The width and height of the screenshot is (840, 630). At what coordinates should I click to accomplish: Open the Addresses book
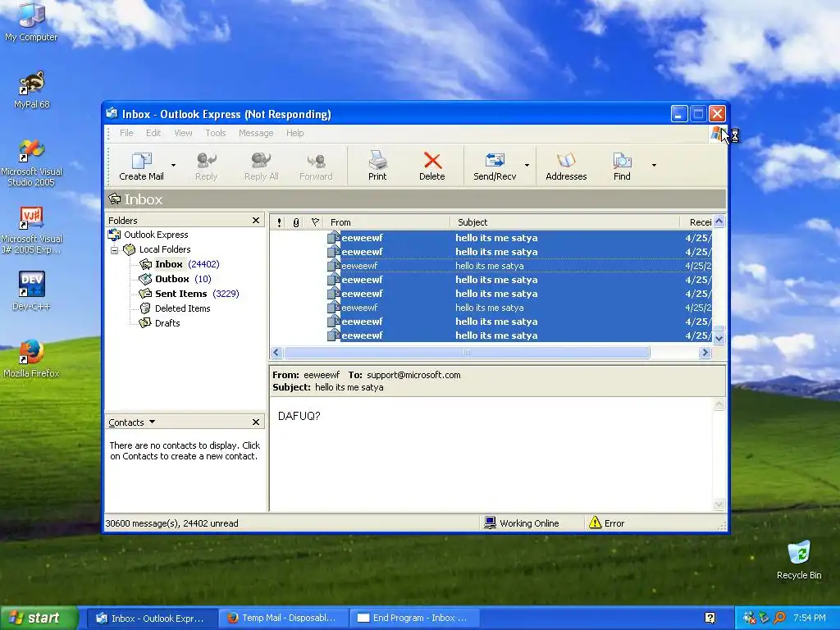566,166
